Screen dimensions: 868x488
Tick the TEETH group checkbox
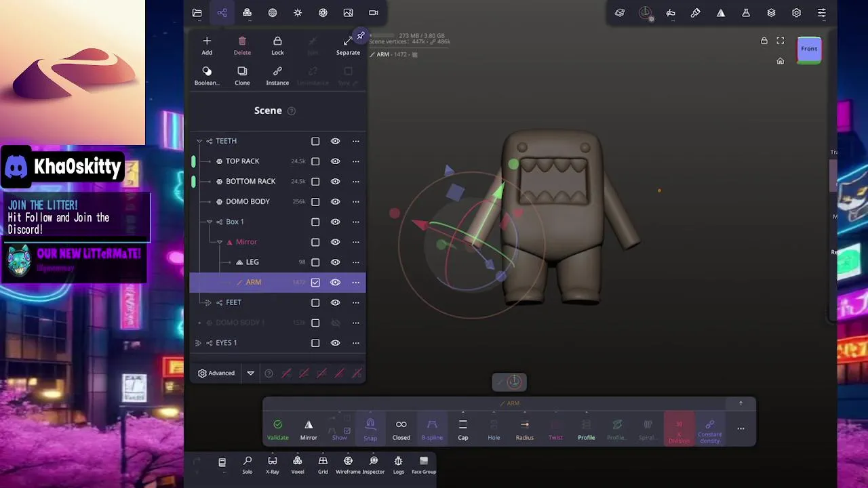click(x=315, y=141)
